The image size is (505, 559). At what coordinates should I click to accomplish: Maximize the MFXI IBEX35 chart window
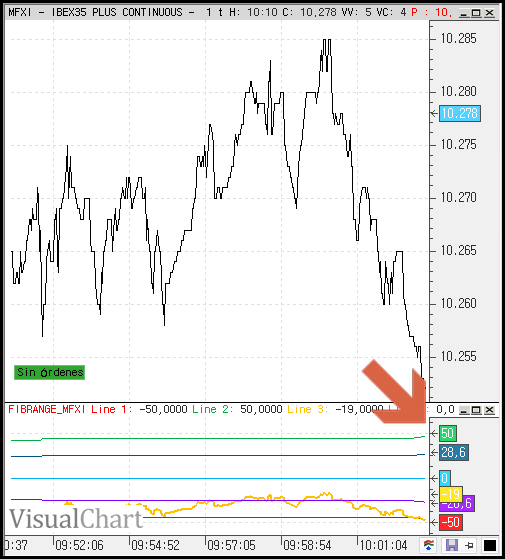click(476, 13)
